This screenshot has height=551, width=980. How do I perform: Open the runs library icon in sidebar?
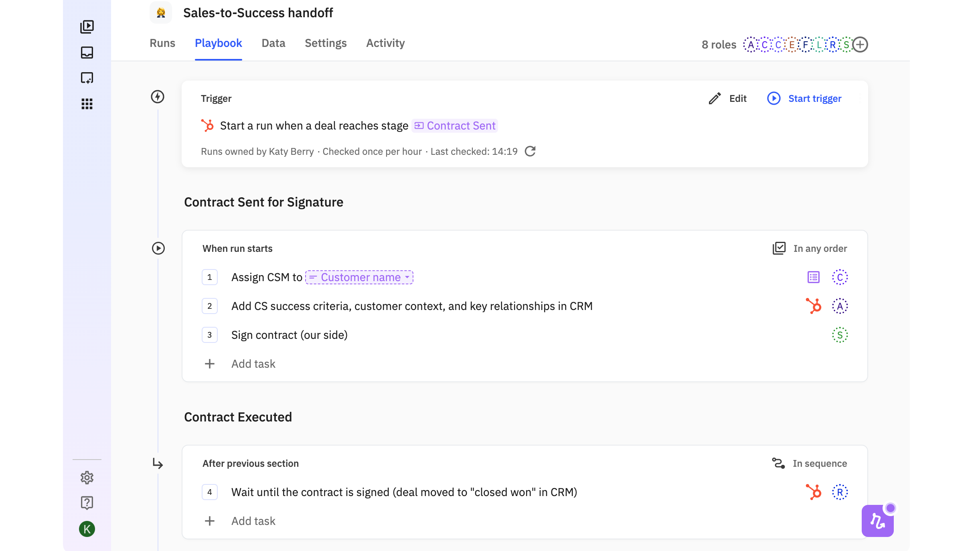(x=87, y=26)
